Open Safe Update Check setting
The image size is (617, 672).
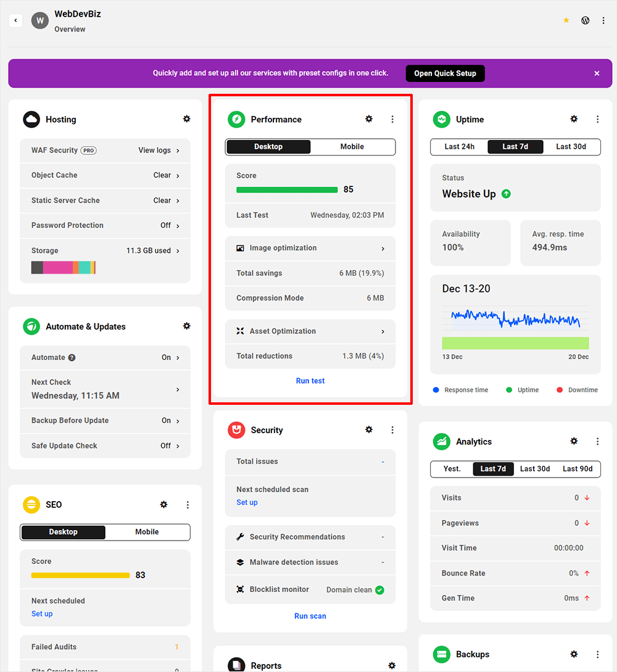pyautogui.click(x=105, y=446)
